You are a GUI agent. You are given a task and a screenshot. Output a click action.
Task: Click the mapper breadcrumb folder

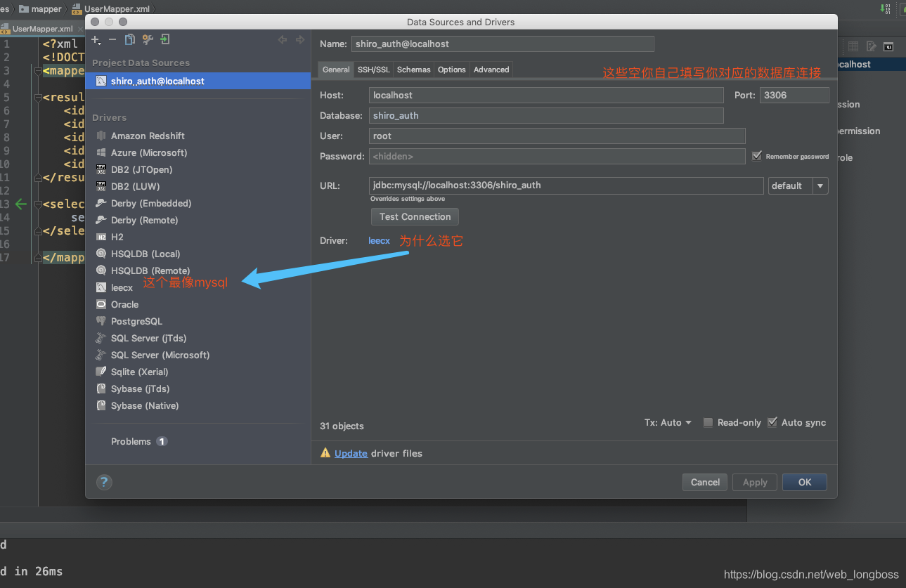[41, 8]
